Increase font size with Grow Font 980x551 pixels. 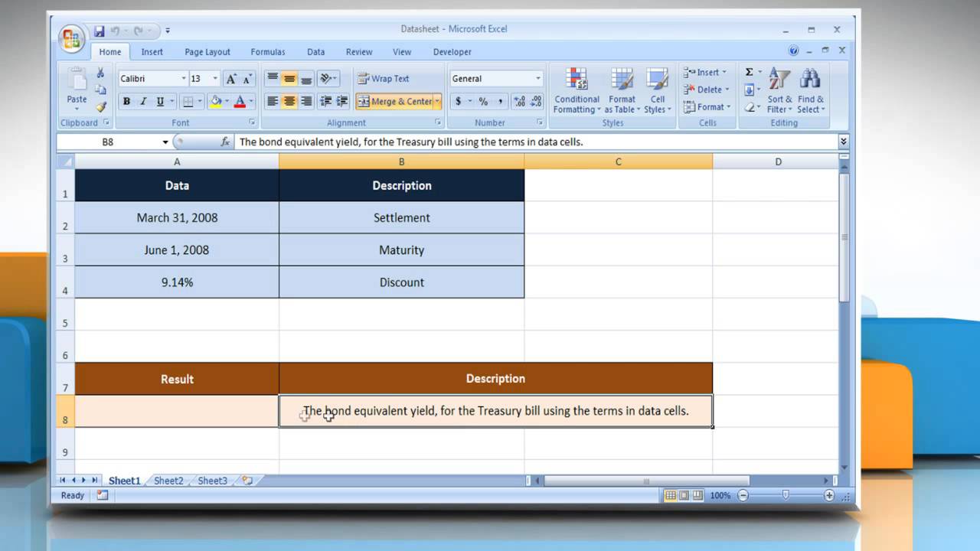point(231,79)
